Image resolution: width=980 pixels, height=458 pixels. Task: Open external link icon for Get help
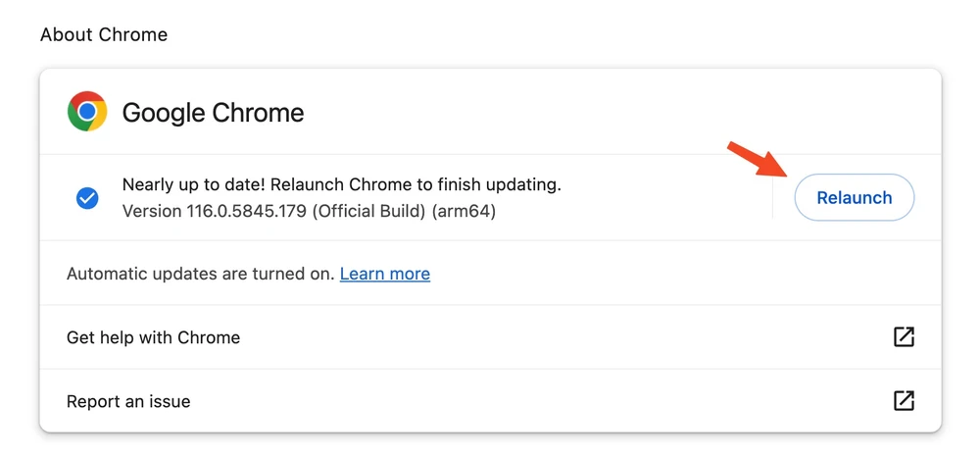tap(904, 337)
